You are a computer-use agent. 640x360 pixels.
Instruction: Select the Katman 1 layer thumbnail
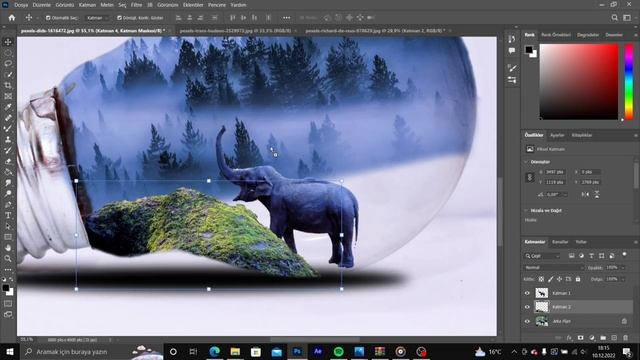click(542, 293)
